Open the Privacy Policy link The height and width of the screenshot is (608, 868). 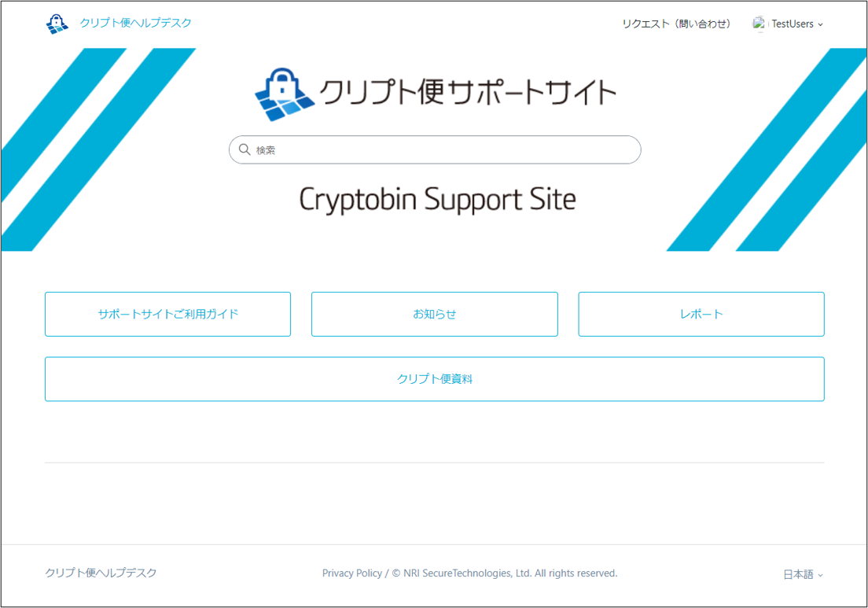tap(352, 573)
